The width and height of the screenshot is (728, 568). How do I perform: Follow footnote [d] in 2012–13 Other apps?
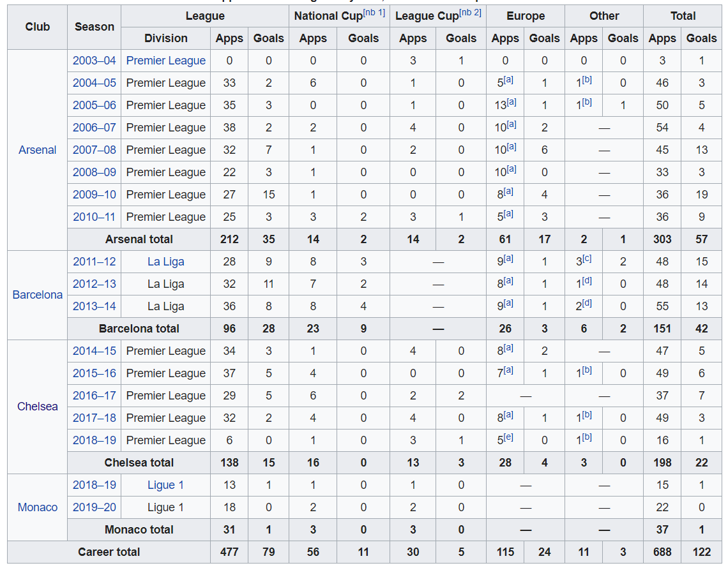click(587, 281)
